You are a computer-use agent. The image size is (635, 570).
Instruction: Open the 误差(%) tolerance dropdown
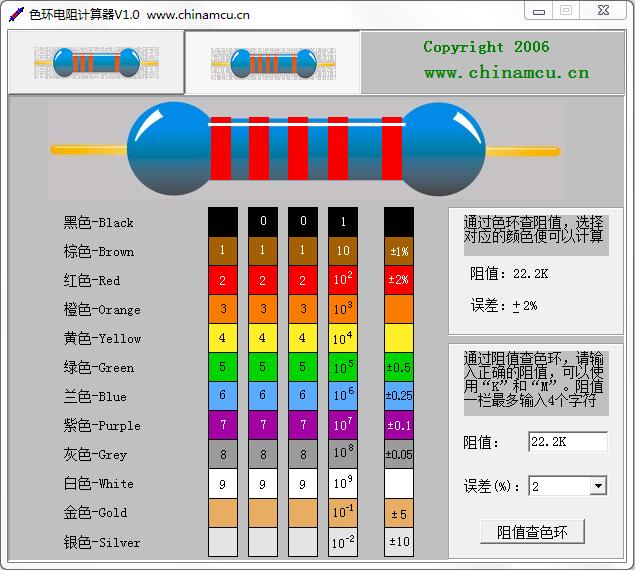[598, 486]
